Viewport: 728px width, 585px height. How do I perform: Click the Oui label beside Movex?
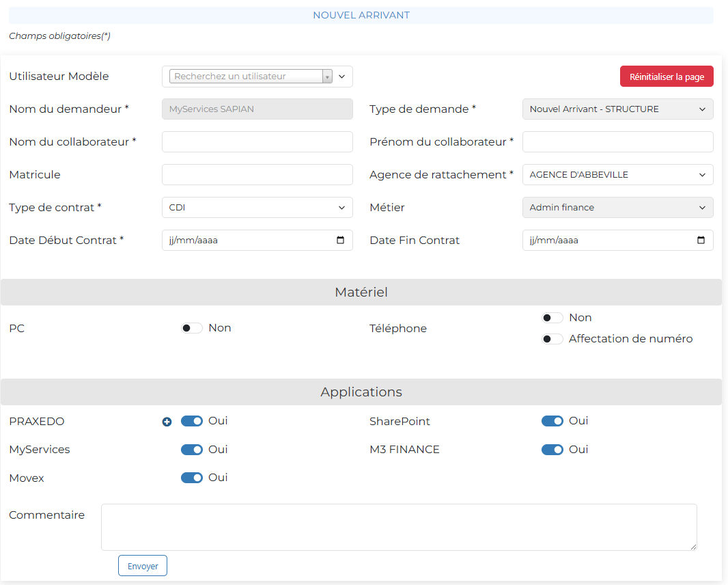218,478
